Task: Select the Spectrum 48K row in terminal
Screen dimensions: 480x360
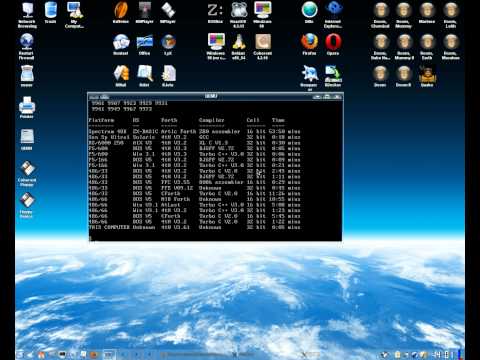Action: (x=194, y=131)
